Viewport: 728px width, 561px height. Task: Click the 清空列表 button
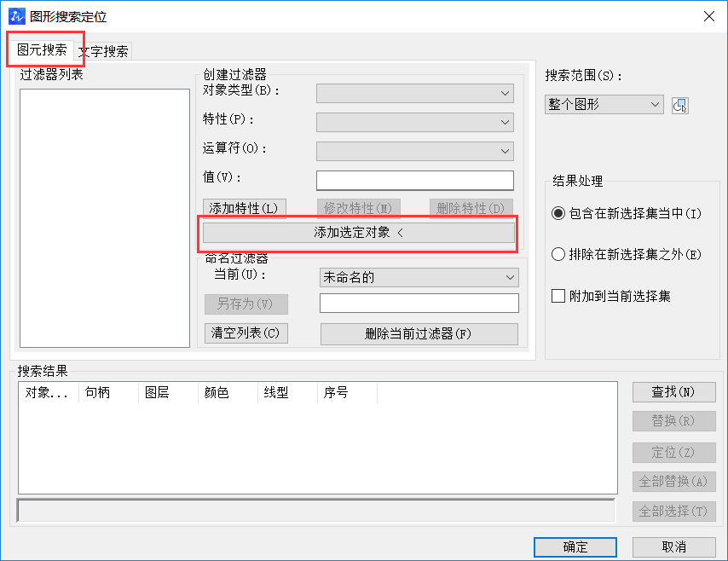pos(244,333)
